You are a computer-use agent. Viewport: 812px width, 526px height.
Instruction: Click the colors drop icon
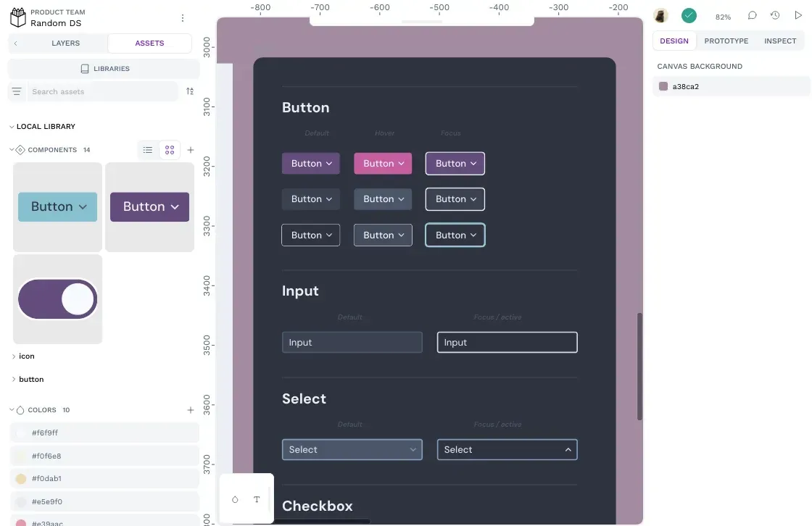(x=20, y=410)
